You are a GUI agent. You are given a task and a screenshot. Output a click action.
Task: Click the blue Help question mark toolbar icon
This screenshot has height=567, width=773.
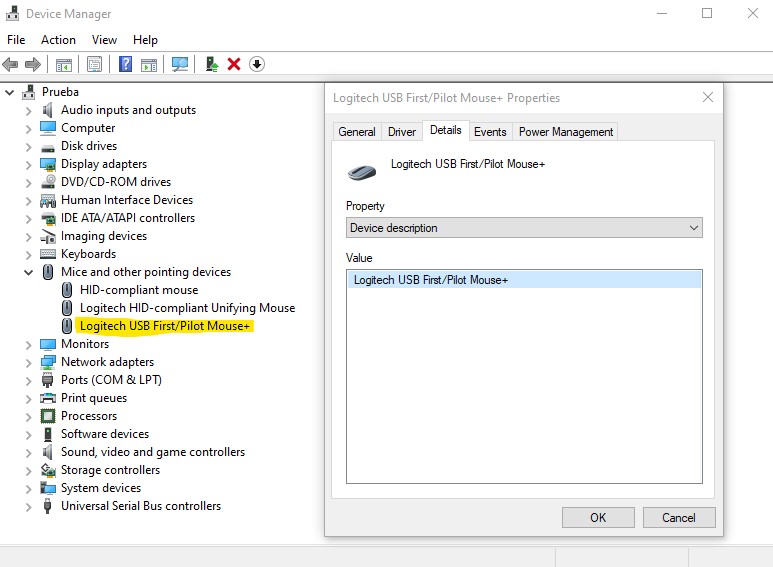pos(125,64)
